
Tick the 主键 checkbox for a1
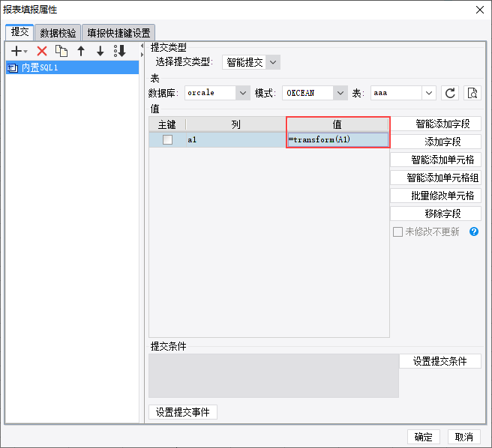(167, 139)
